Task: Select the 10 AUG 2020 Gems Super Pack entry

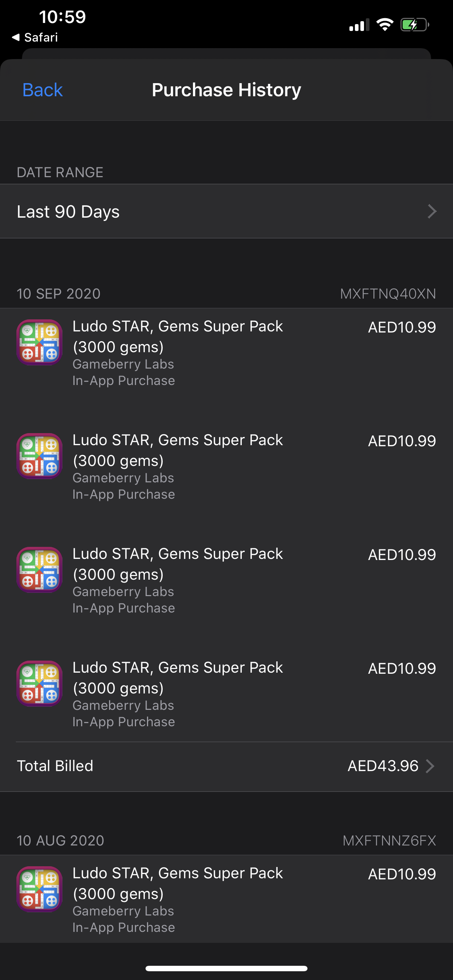Action: tap(226, 899)
